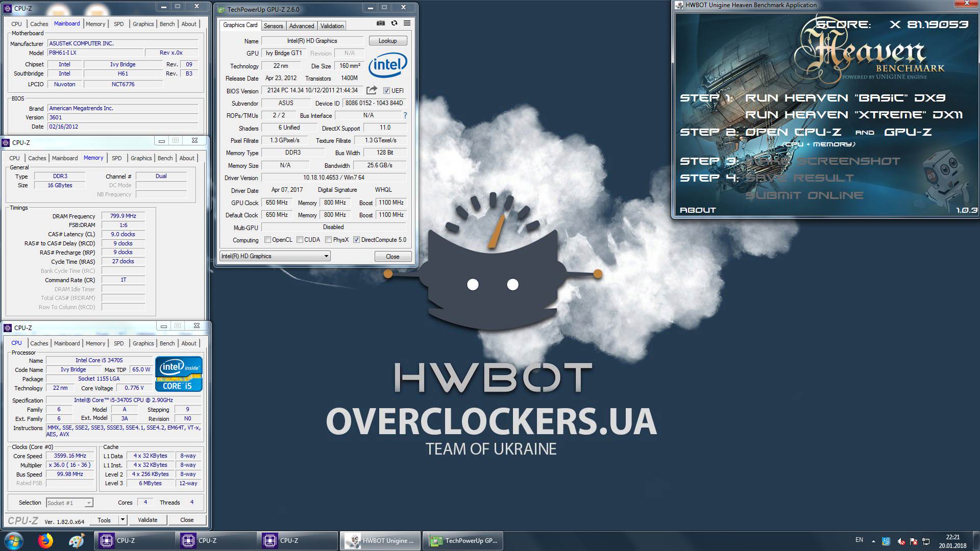Click the muted volume tray icon
The height and width of the screenshot is (551, 980).
(901, 541)
